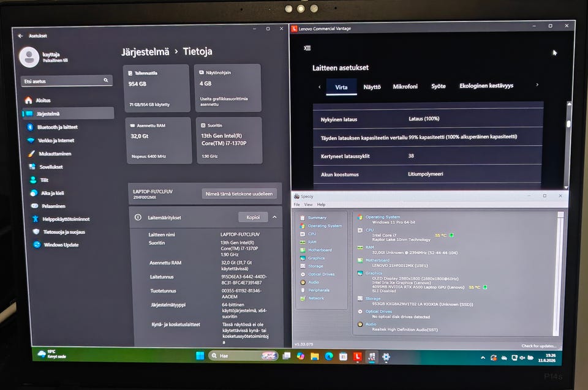Image resolution: width=588 pixels, height=390 pixels.
Task: Open the Asennettu RAM card
Action: point(159,141)
